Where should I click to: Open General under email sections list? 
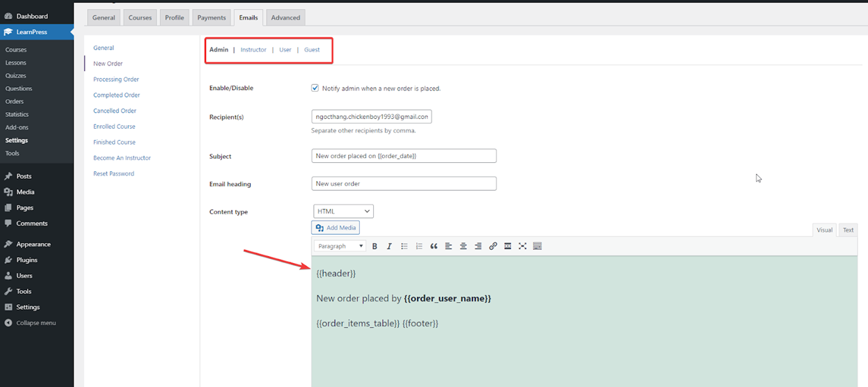point(104,48)
